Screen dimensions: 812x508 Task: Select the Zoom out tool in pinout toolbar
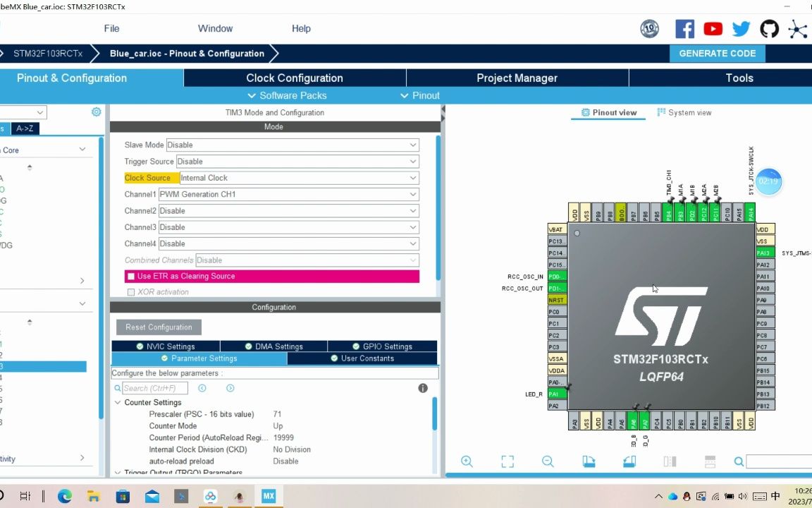click(548, 461)
